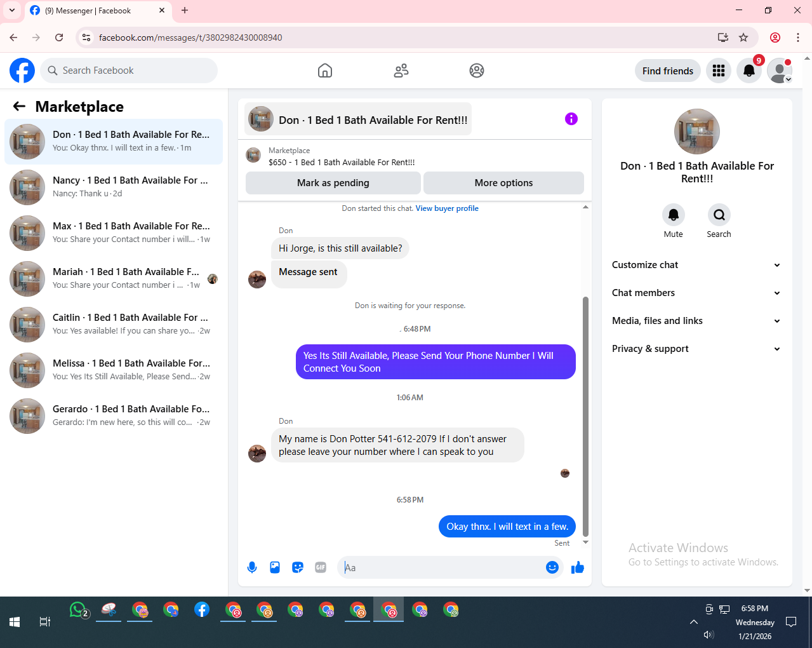Open the Friends icon in top navigation
The height and width of the screenshot is (648, 812).
point(401,71)
